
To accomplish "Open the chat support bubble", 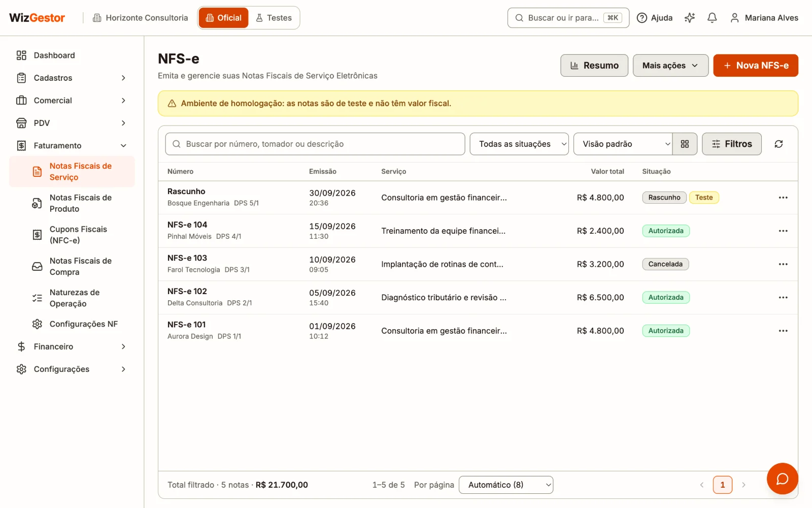I will coord(782,479).
